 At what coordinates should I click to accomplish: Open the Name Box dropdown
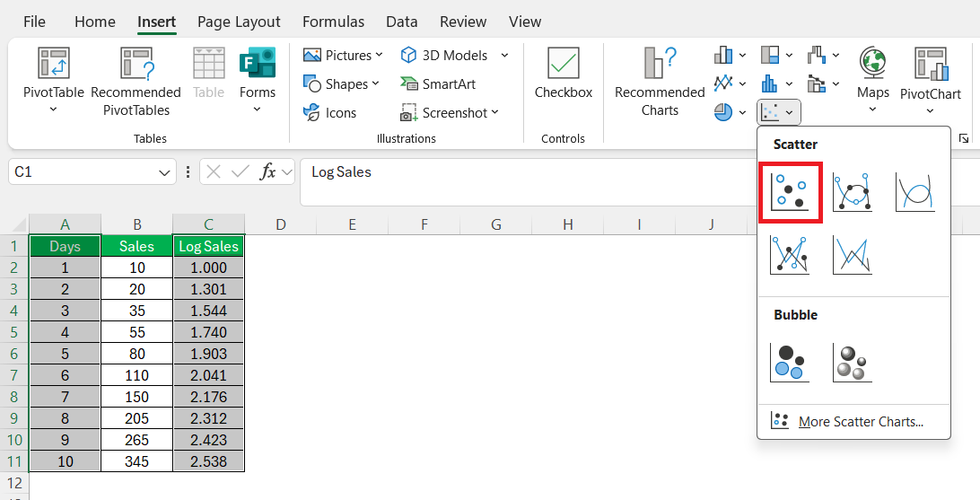(x=164, y=172)
